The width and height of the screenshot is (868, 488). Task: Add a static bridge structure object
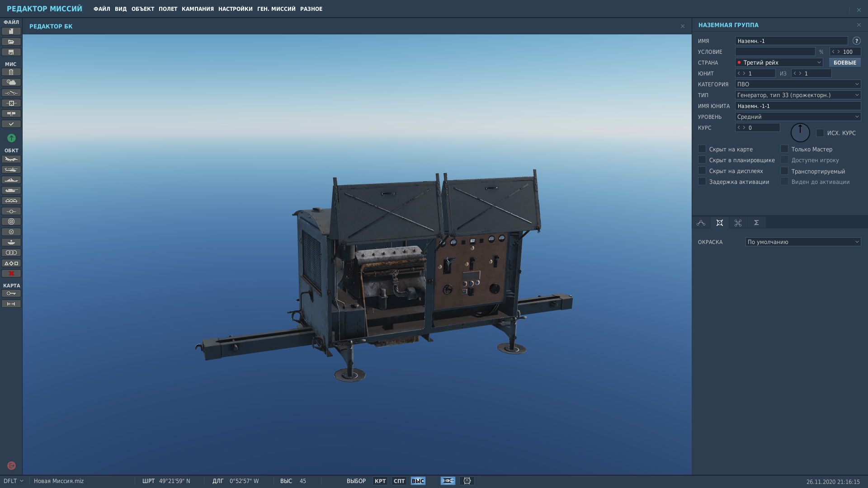[x=11, y=201]
